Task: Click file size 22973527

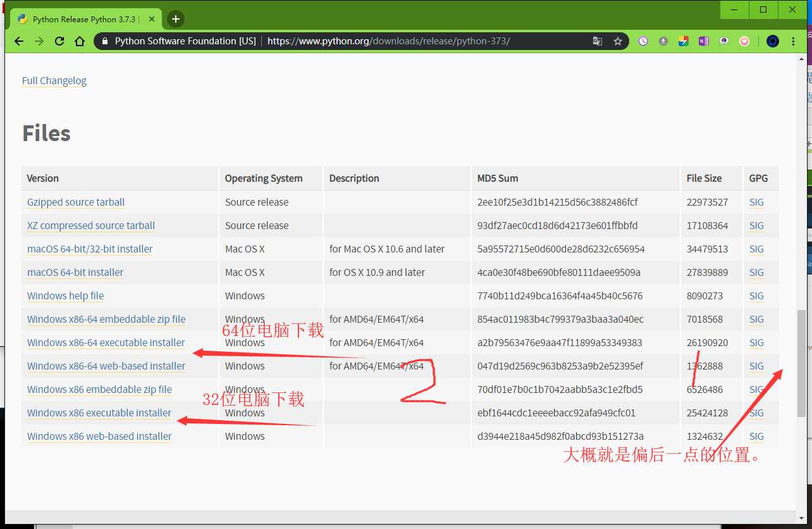Action: tap(707, 202)
